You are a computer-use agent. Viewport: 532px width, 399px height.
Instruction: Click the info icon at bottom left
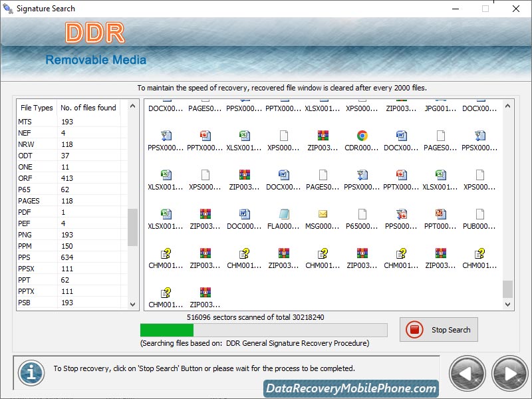tap(30, 373)
